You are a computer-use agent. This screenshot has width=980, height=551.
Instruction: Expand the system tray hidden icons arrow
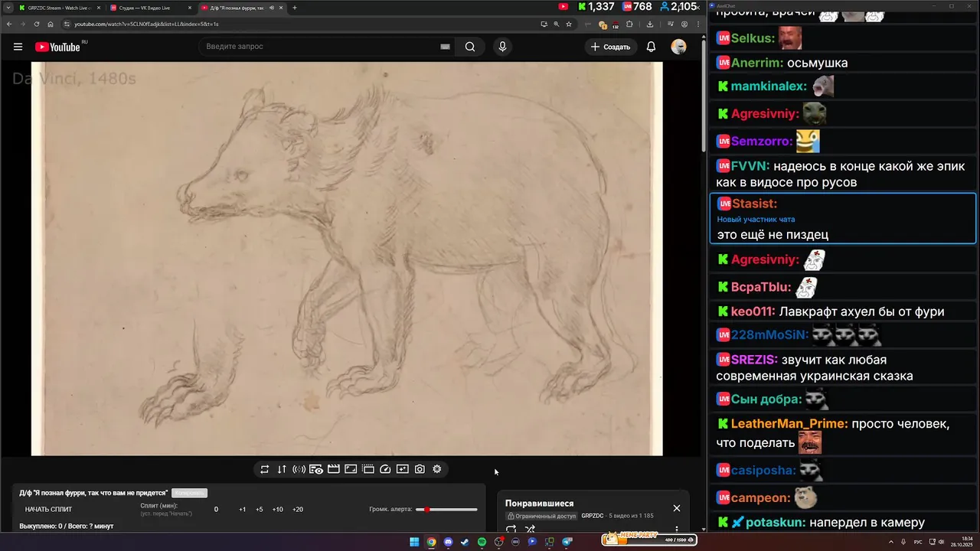click(892, 542)
